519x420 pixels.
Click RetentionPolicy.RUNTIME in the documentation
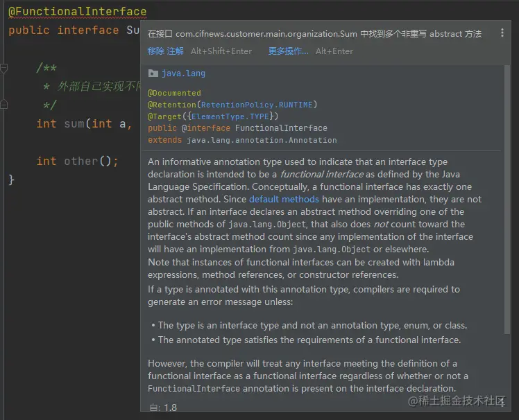pos(257,105)
